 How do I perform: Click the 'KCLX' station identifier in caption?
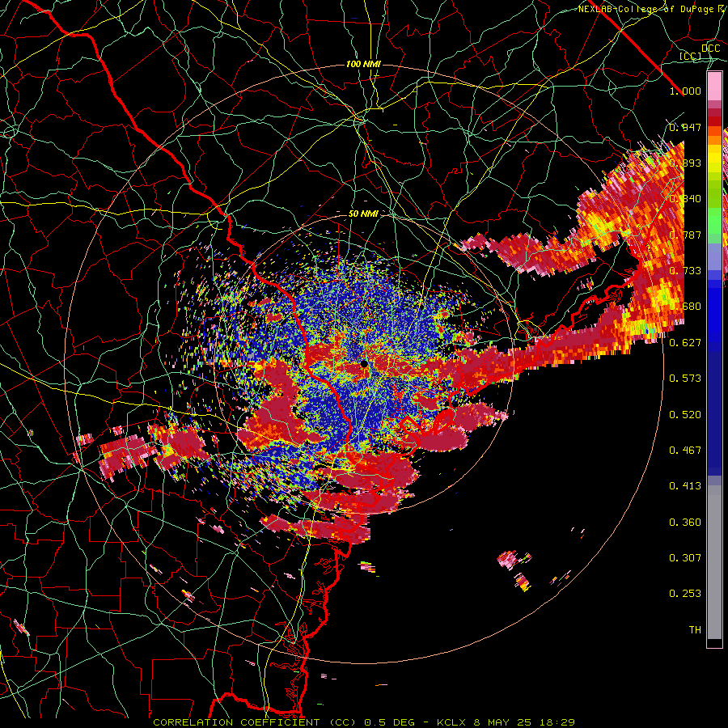(451, 722)
